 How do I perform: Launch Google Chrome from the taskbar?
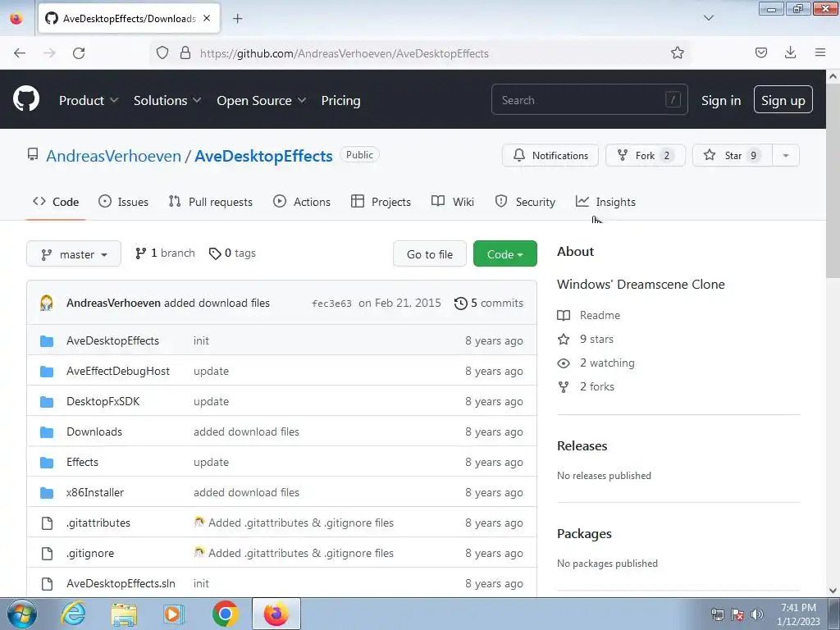[226, 614]
